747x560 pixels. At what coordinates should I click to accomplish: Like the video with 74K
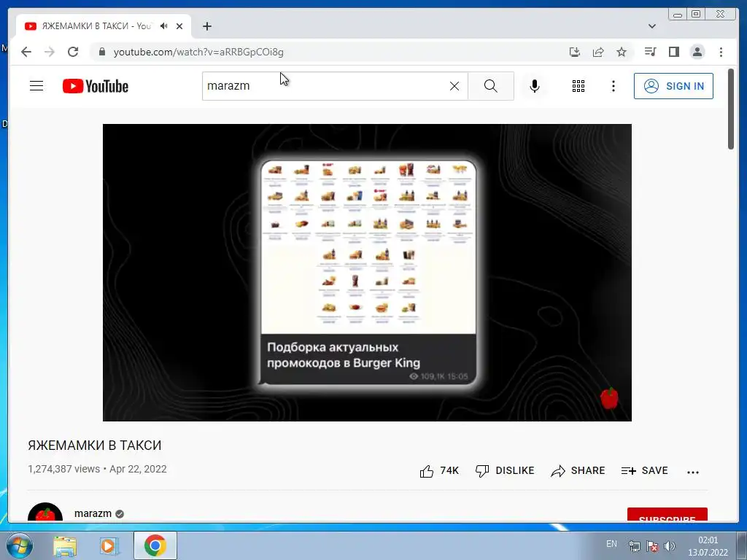438,471
